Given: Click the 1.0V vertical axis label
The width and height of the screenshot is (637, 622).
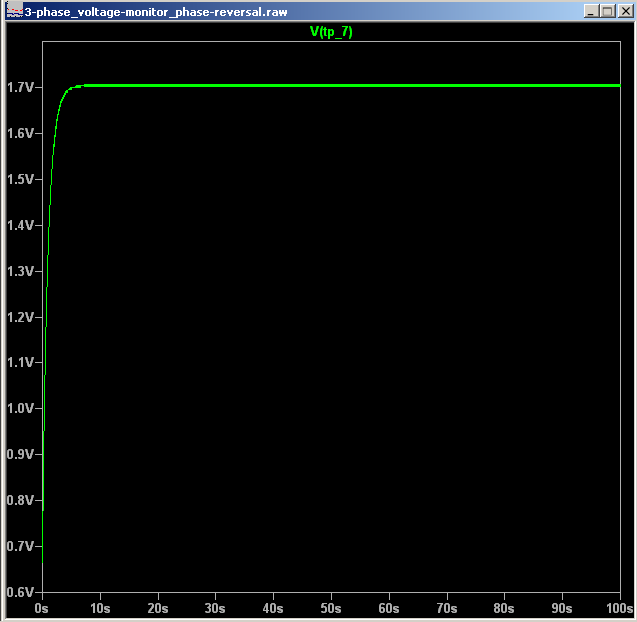Looking at the screenshot, I should (x=20, y=408).
